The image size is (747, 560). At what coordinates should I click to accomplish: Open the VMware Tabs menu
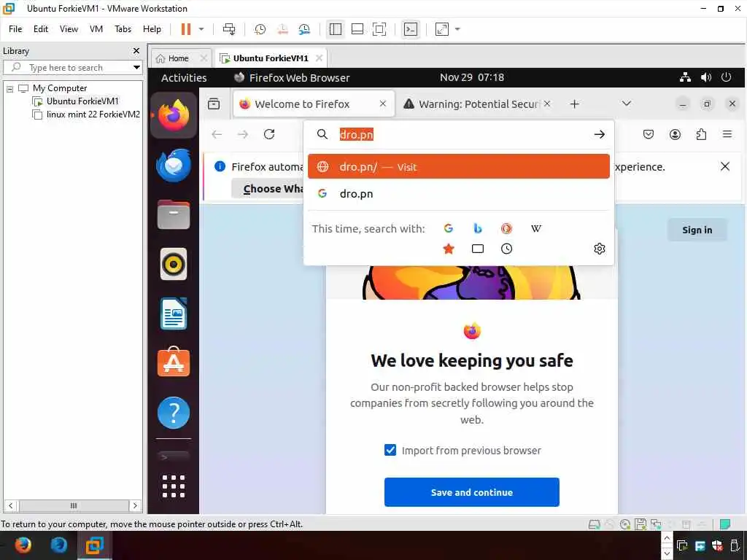[123, 29]
